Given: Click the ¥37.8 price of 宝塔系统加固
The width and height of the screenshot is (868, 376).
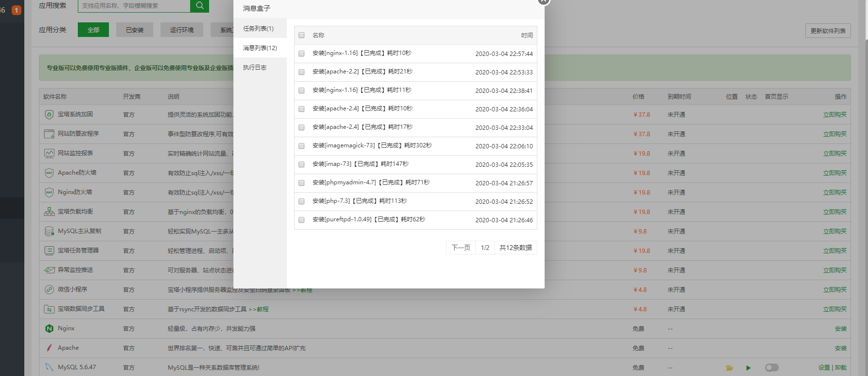Looking at the screenshot, I should point(642,115).
